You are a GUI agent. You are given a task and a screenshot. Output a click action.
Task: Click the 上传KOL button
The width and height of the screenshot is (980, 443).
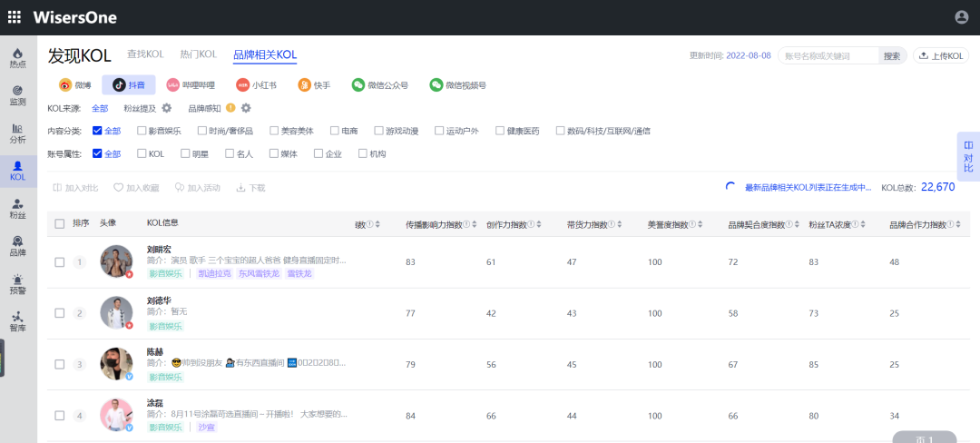(x=941, y=55)
